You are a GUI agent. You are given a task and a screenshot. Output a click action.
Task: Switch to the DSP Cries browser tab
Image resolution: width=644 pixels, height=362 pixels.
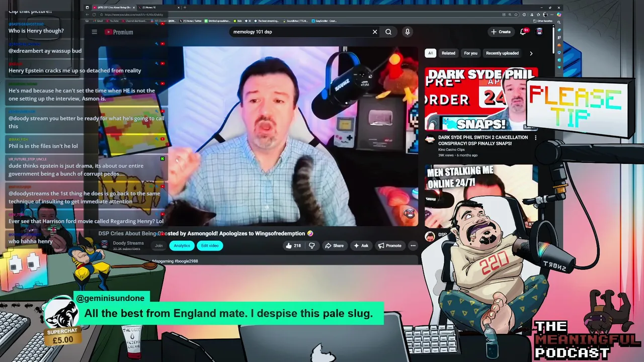[x=113, y=8]
